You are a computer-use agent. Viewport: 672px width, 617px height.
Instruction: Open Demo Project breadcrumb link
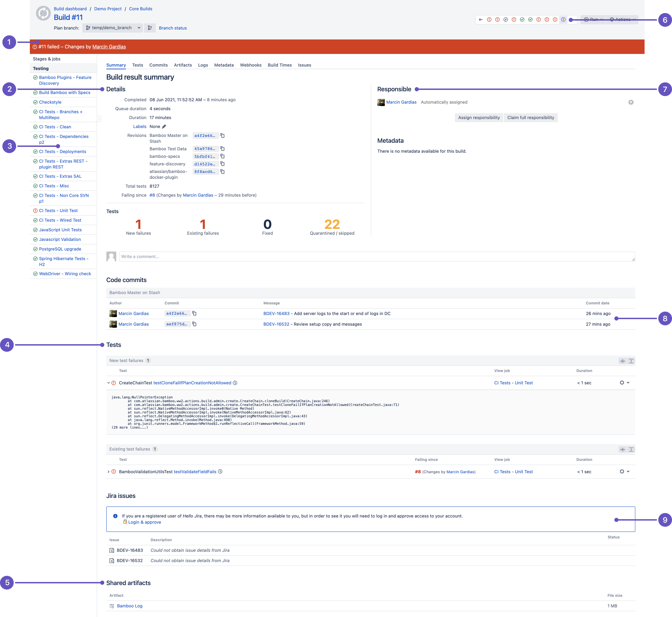click(x=108, y=9)
